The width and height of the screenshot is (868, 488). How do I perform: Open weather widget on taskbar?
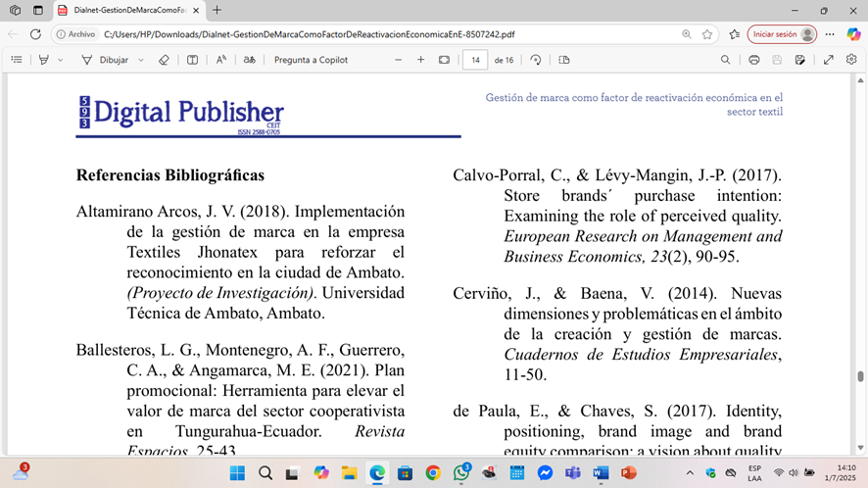[x=21, y=472]
